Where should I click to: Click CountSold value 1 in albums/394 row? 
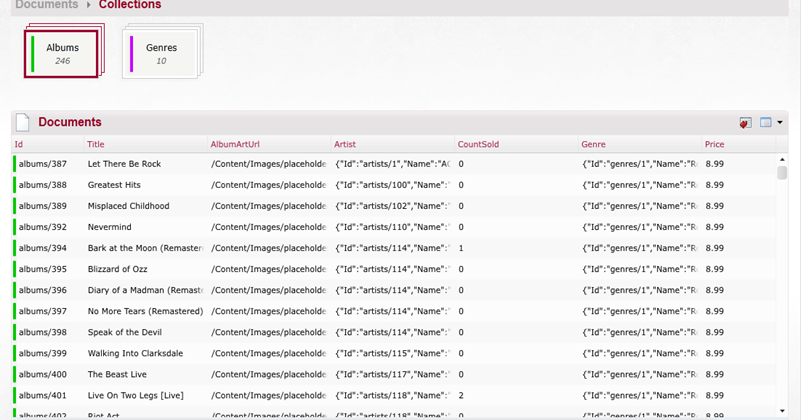tap(461, 248)
